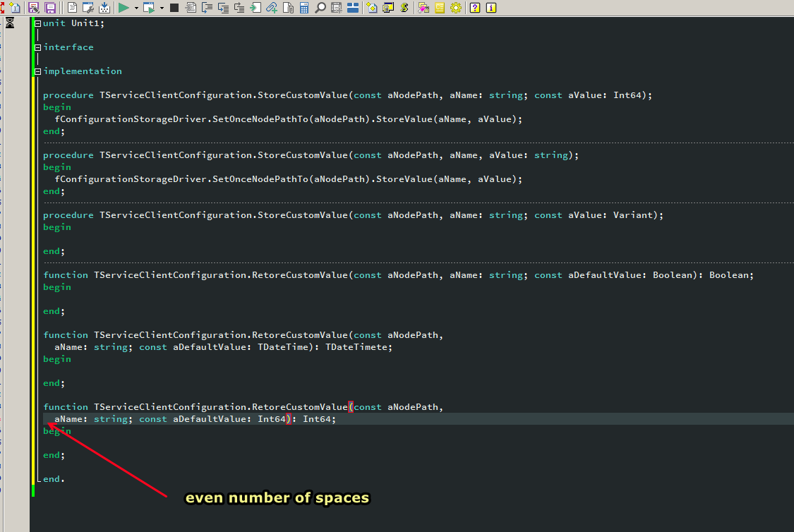Click the paperclip attach icon
Screen dimensions: 794x532
click(272, 8)
